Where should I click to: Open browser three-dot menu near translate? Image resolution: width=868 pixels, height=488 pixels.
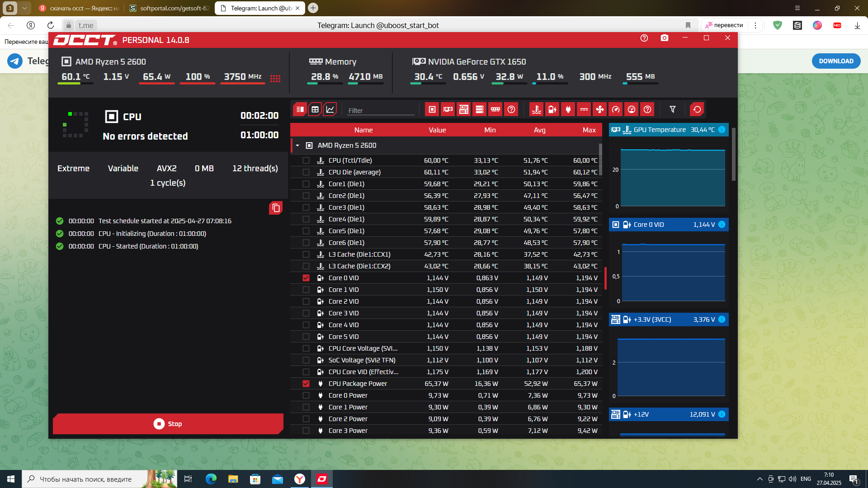(755, 25)
